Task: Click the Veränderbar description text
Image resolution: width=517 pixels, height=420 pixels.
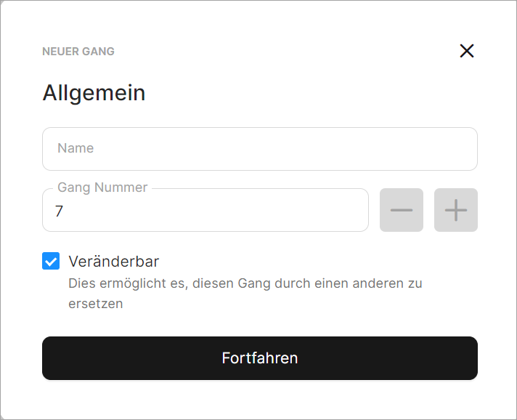Action: pyautogui.click(x=245, y=283)
